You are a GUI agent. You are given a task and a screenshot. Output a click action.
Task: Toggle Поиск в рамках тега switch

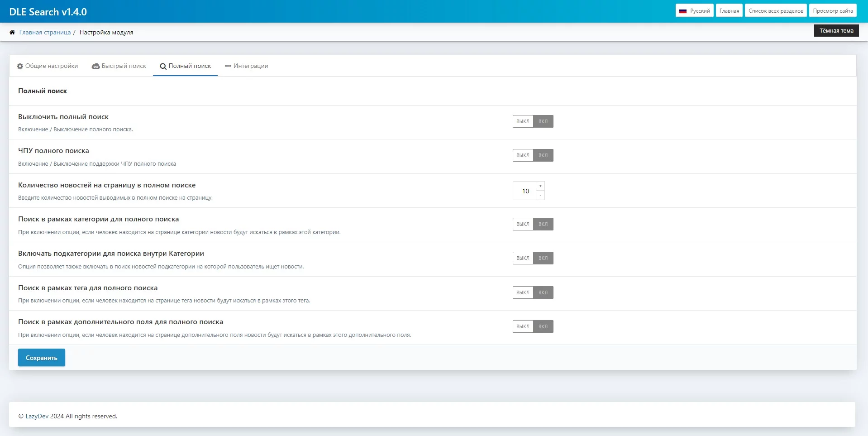pyautogui.click(x=533, y=292)
